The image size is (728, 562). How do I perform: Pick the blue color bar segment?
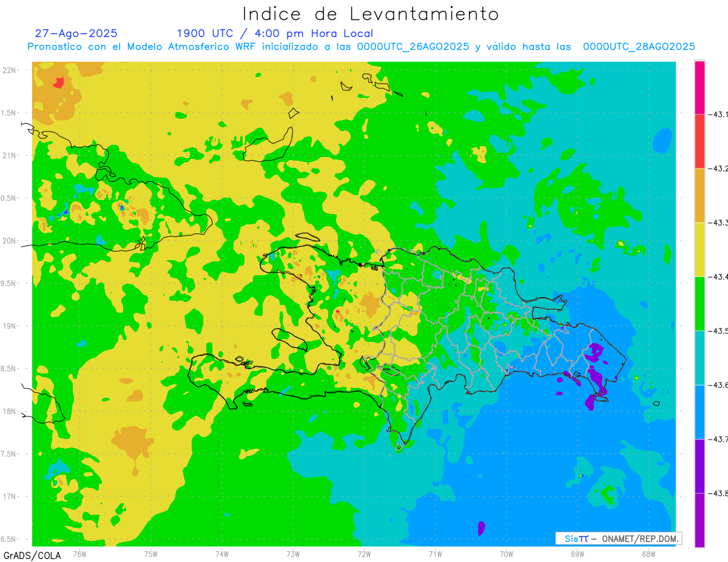[x=699, y=412]
